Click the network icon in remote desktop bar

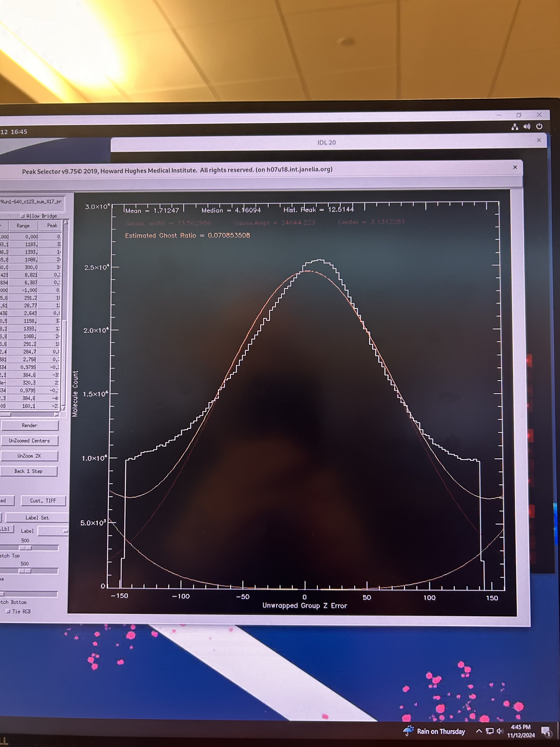click(x=515, y=127)
